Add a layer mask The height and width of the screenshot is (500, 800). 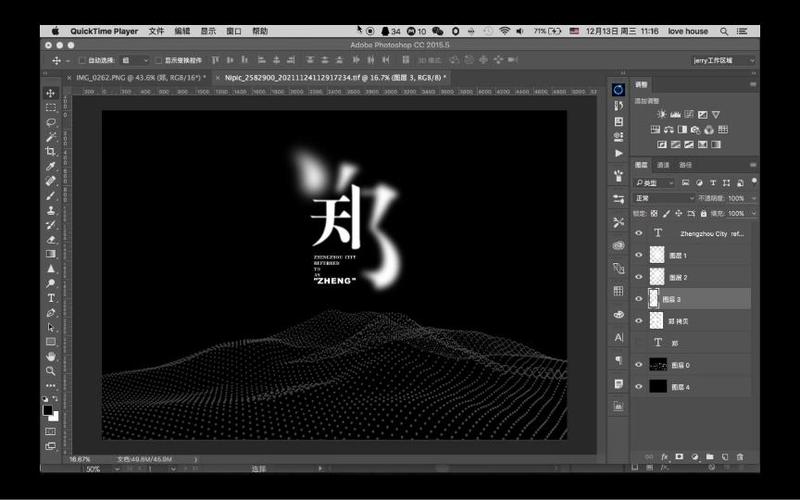click(679, 457)
